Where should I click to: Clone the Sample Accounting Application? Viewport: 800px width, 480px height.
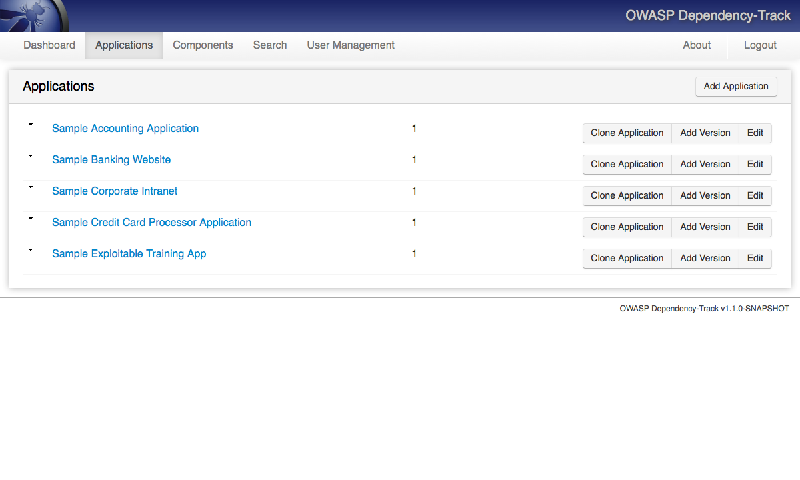tap(627, 133)
